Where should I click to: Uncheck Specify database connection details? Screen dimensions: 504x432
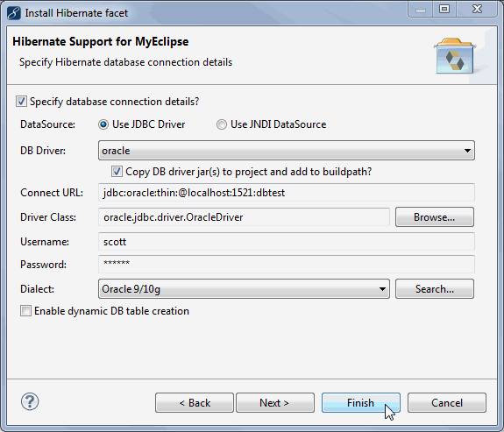(21, 102)
